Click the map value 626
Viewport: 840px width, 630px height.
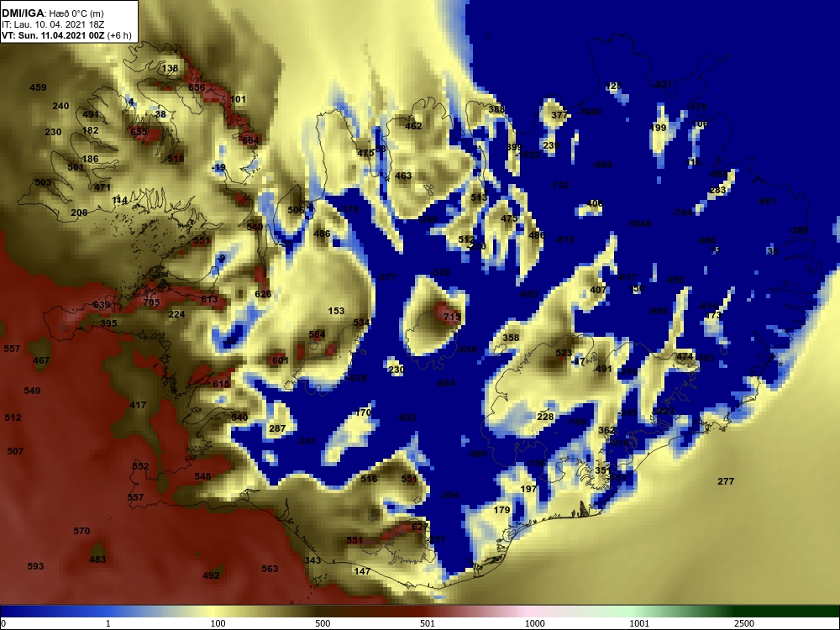pyautogui.click(x=263, y=294)
